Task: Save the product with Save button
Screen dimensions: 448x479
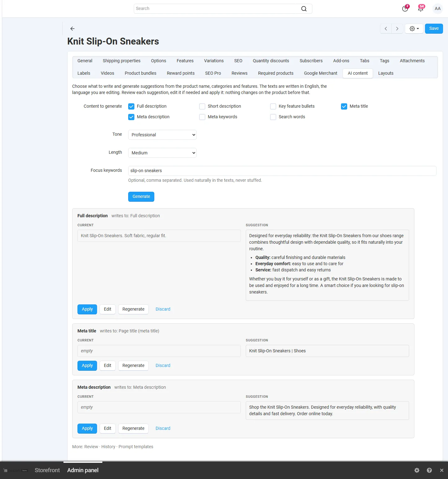Action: point(434,29)
